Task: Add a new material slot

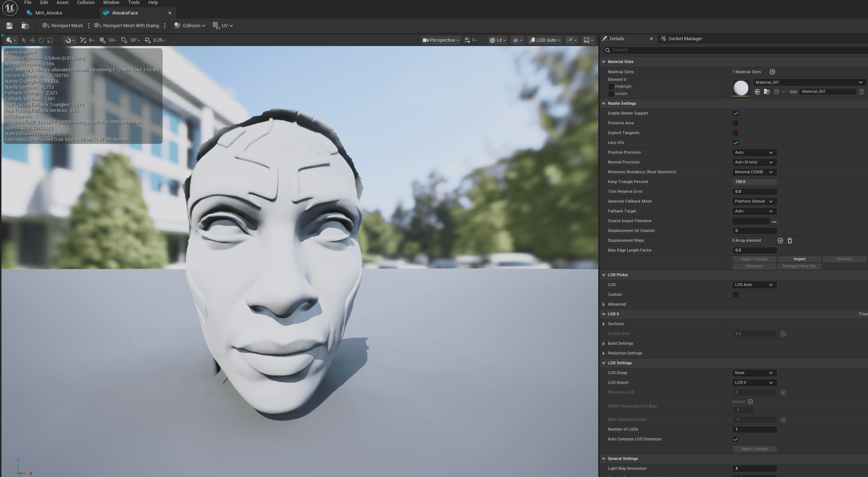Action: (772, 72)
